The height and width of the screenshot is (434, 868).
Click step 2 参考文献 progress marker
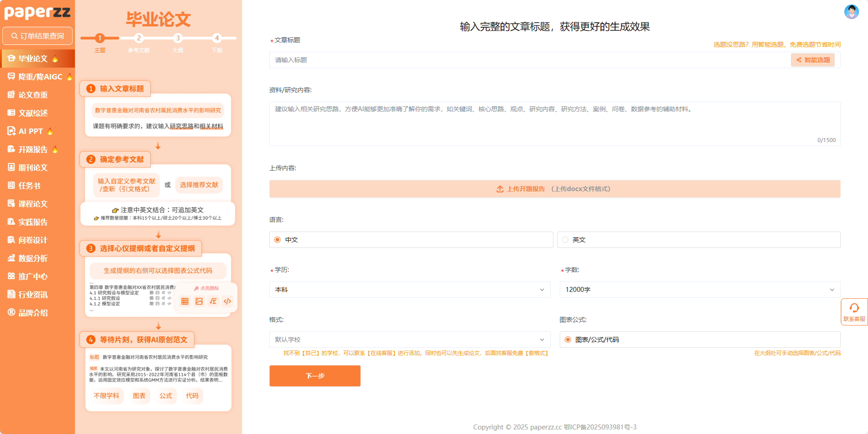pos(139,38)
